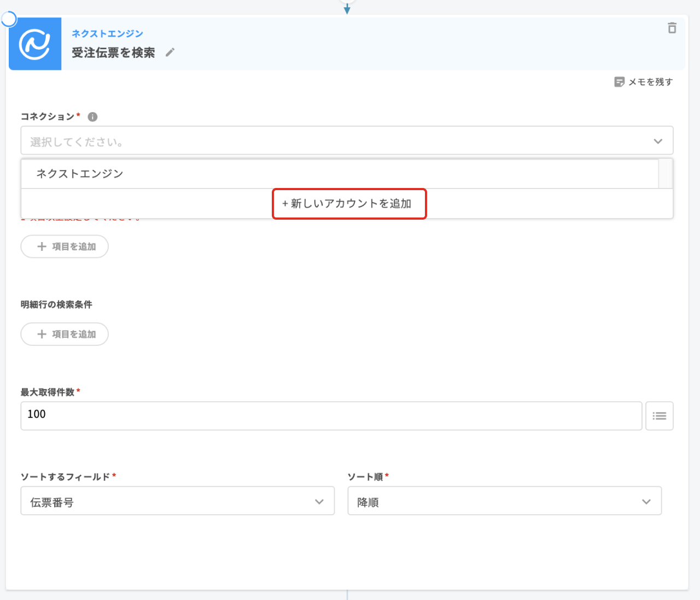Screen dimensions: 700x600
Task: Click 項目を追加 above 明細行の検索条件
Action: pyautogui.click(x=65, y=246)
